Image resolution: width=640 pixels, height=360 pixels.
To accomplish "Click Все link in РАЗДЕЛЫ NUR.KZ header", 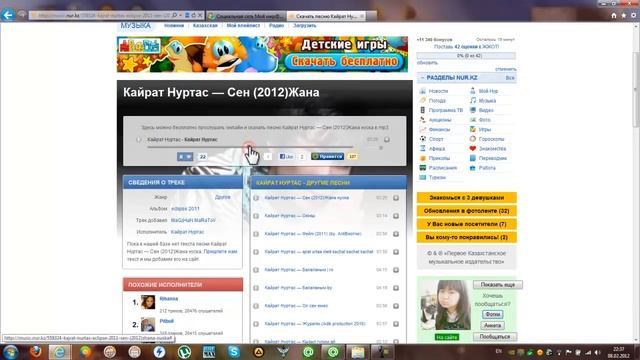I will tap(510, 78).
